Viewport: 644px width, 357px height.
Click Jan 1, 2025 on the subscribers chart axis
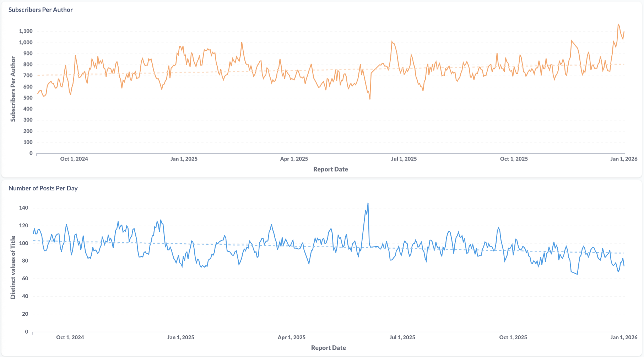point(184,159)
